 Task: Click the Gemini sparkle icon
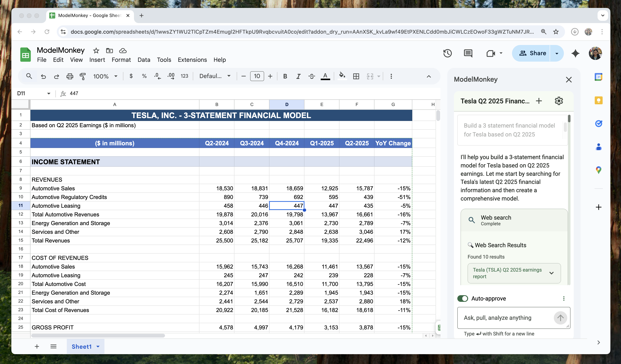pos(575,53)
